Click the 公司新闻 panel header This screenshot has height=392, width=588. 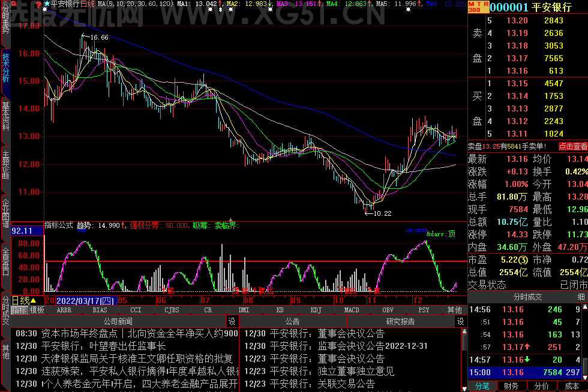pos(118,321)
